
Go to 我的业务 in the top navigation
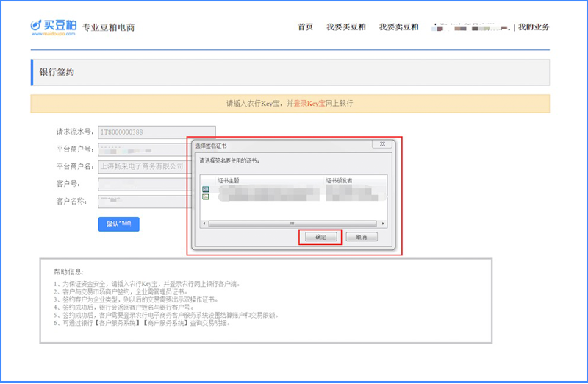tap(534, 27)
